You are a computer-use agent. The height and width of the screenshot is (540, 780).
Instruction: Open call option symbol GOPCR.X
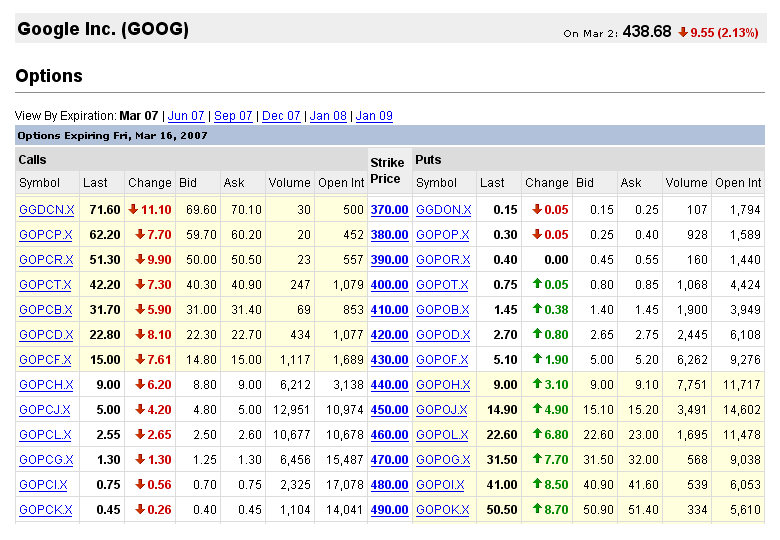click(46, 260)
